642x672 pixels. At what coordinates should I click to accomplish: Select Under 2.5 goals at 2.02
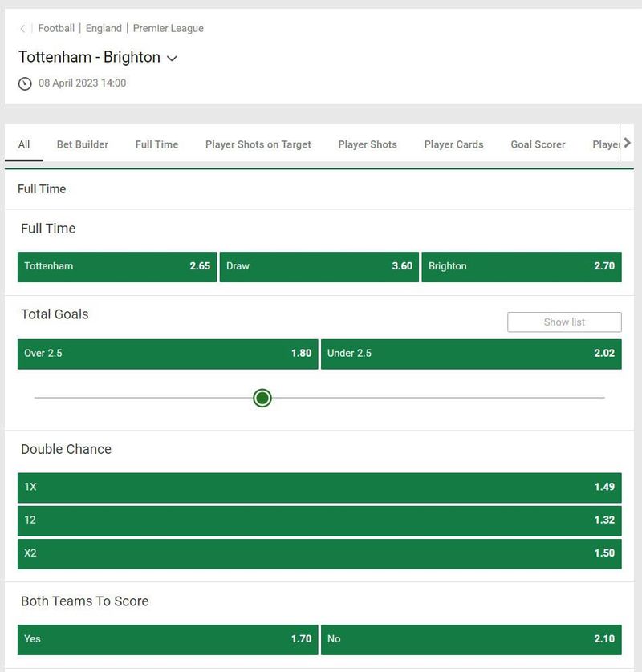pyautogui.click(x=471, y=354)
